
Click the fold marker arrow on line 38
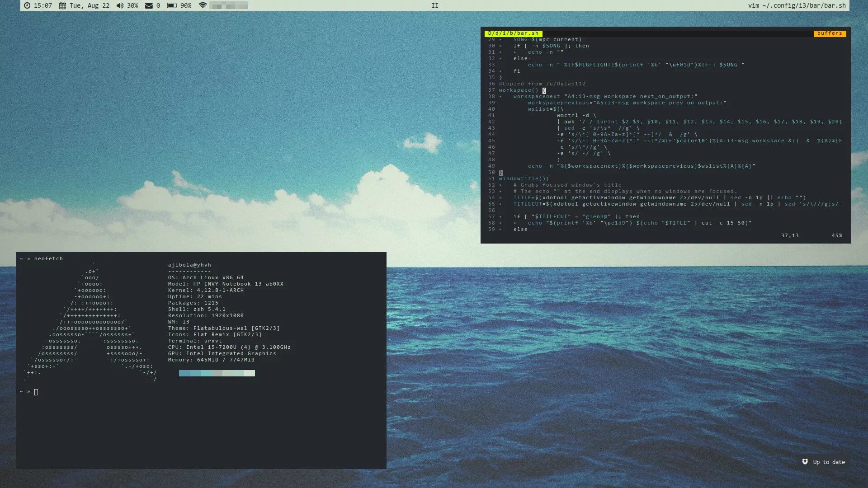tap(500, 97)
